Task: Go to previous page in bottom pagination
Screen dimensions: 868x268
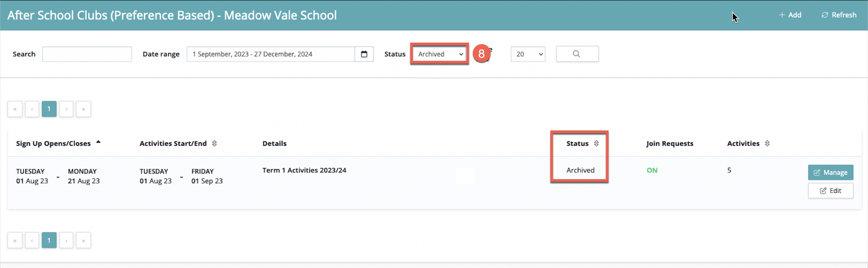Action: 32,240
